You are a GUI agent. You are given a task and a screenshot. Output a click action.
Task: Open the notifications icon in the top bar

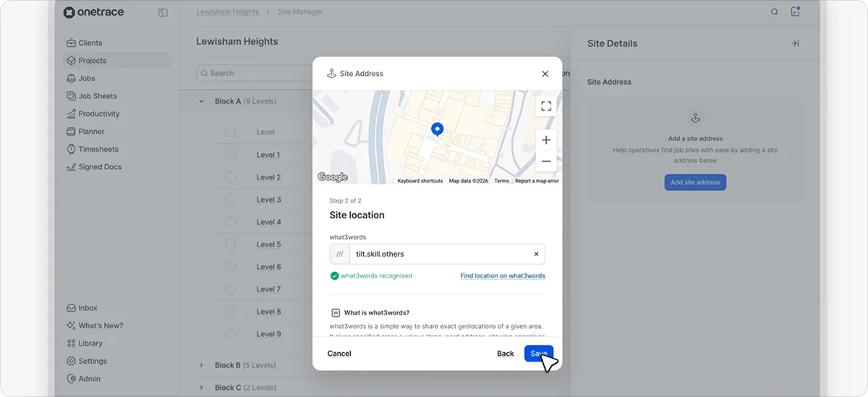click(x=795, y=12)
